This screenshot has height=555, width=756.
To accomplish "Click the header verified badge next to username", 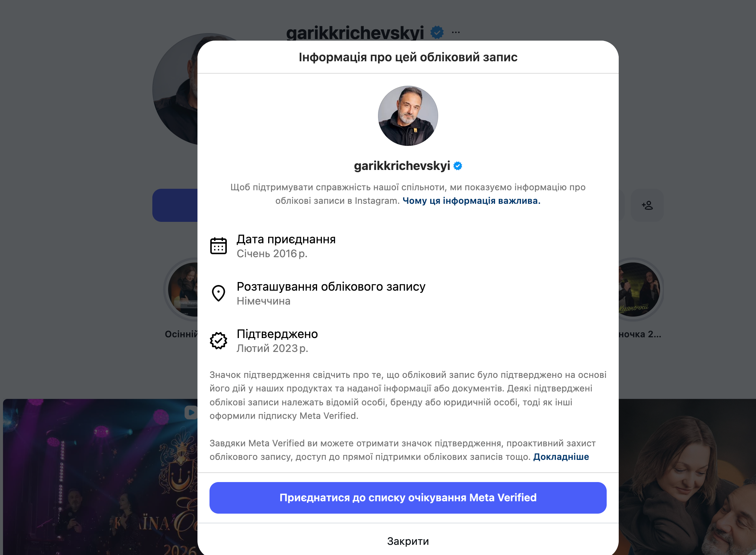I will [437, 32].
